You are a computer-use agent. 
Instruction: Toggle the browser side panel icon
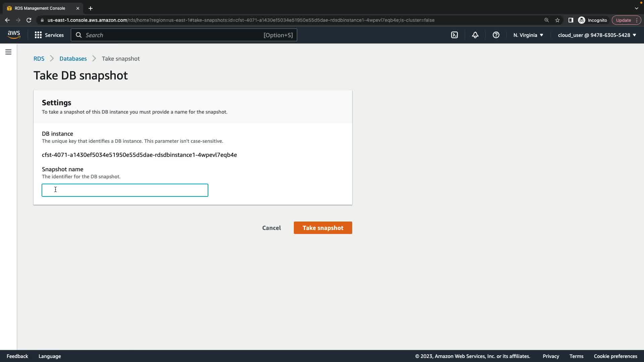pos(571,20)
